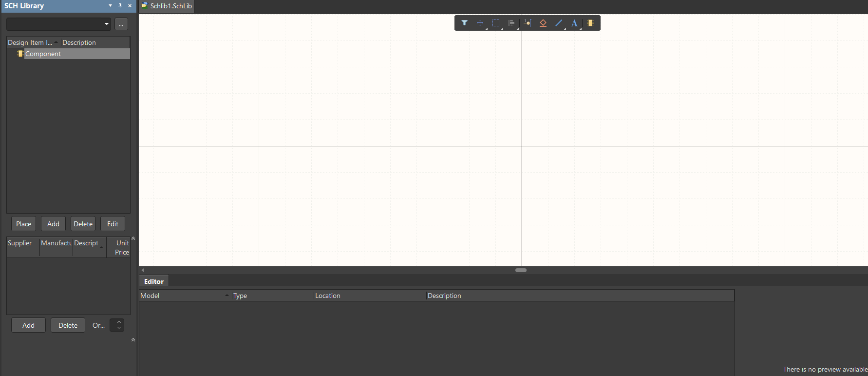868x376 pixels.
Task: Sort by the Design Item ID column
Action: (x=33, y=42)
